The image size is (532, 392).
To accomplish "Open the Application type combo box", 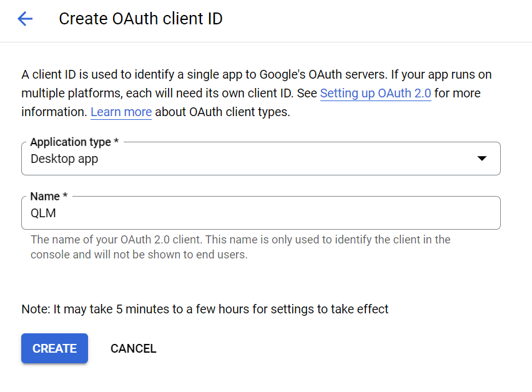I will (x=260, y=159).
